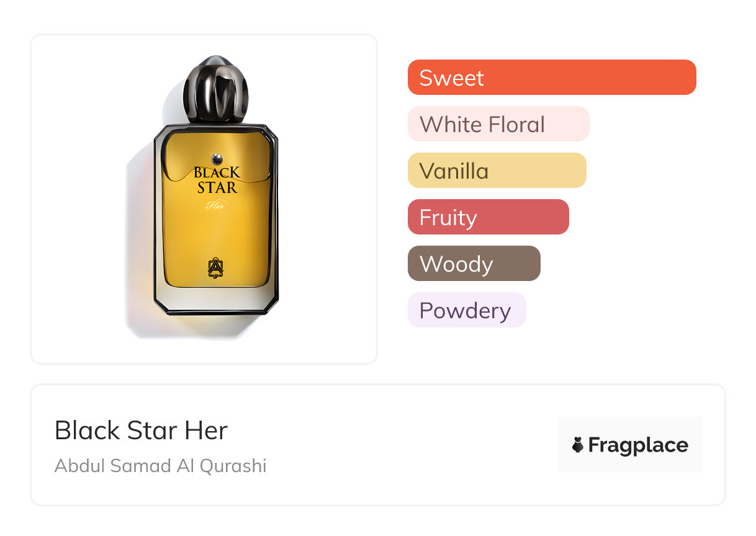Screen dimensions: 756x536
Task: Click the Fragplace wordmark text
Action: tap(637, 445)
